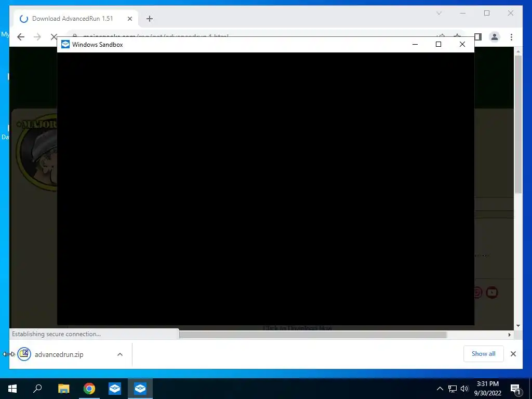Show hidden system tray icons
This screenshot has height=399, width=532.
[440, 389]
